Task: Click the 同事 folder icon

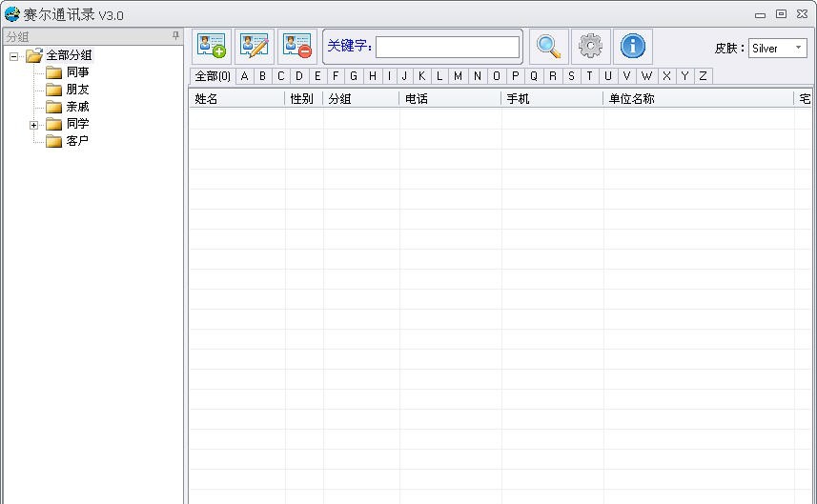Action: point(53,72)
